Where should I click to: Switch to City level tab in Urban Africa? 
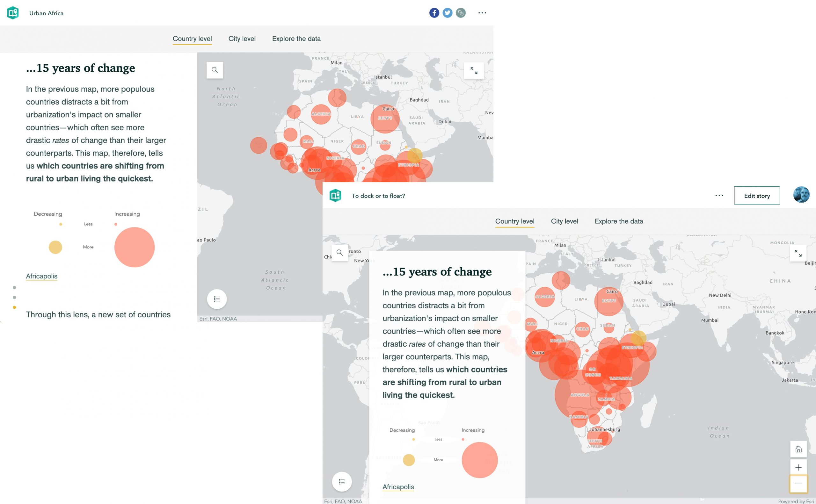(x=242, y=39)
